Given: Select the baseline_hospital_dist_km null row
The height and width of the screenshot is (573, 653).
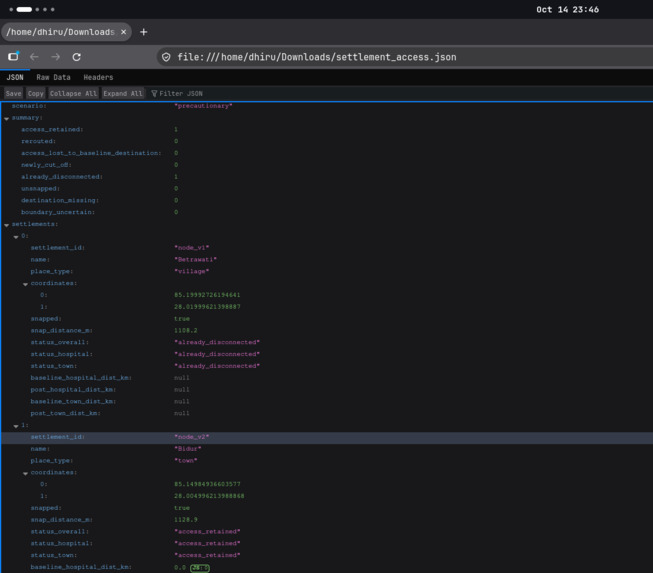Looking at the screenshot, I should [x=327, y=378].
